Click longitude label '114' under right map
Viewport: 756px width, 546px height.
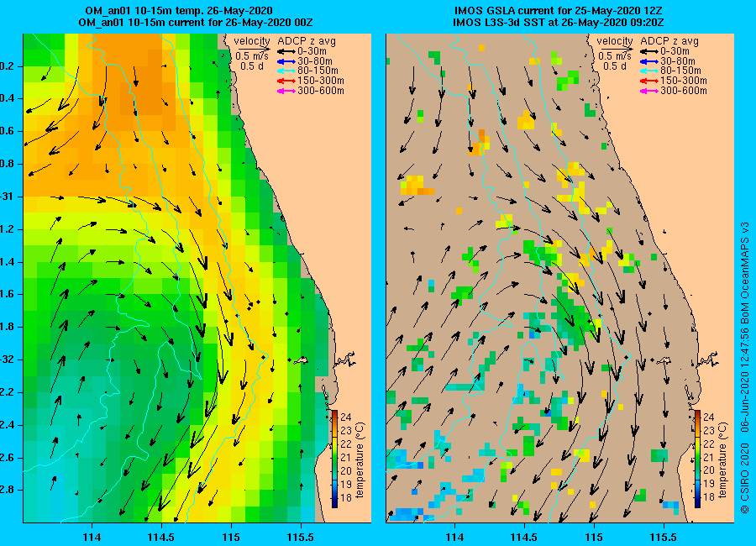click(x=454, y=537)
